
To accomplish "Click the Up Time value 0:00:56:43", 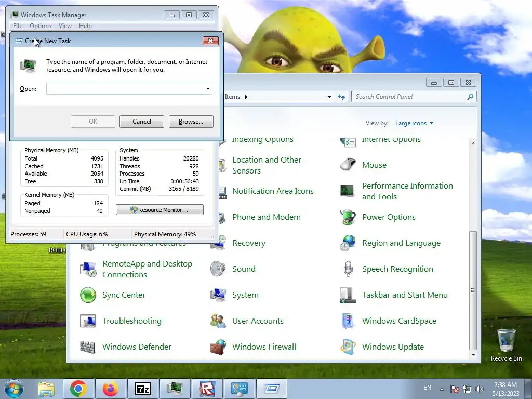I will click(184, 181).
